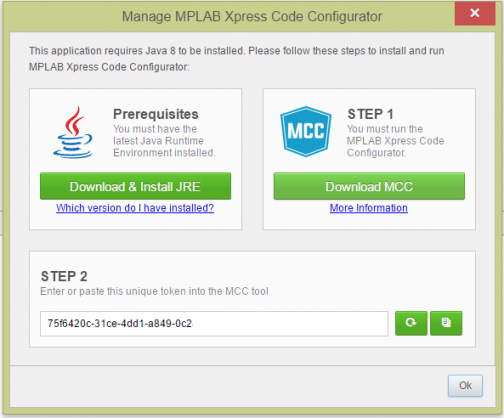This screenshot has width=504, height=418.
Task: Click the refresh token icon button
Action: click(x=411, y=323)
